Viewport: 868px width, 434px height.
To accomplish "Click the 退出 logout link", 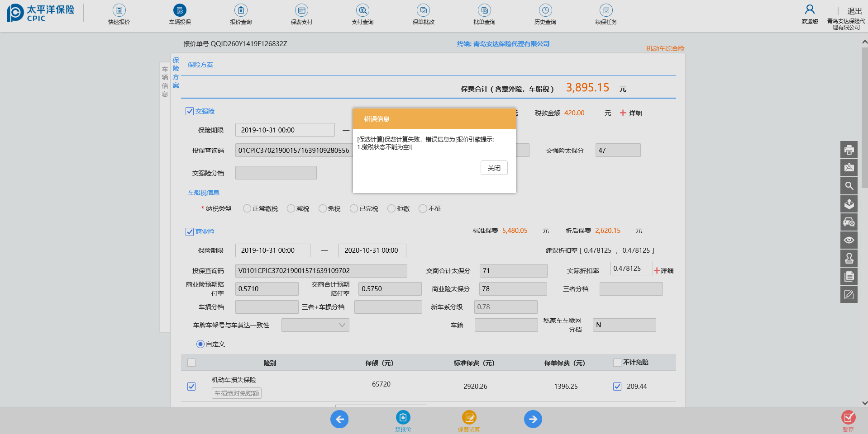I will [x=854, y=11].
